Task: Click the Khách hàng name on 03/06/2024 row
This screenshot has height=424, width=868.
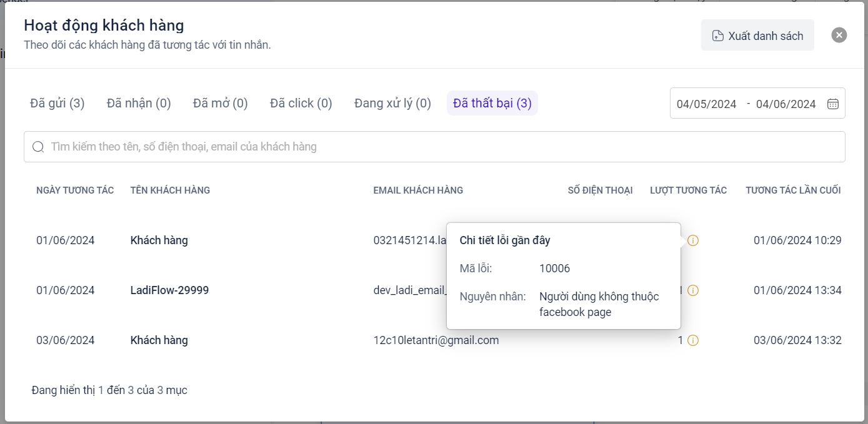Action: pos(159,340)
